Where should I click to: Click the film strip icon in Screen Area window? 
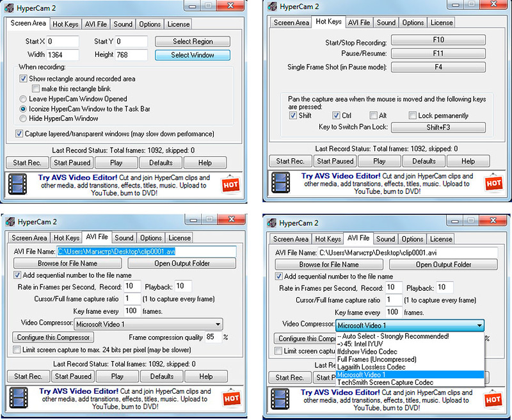[x=18, y=184]
